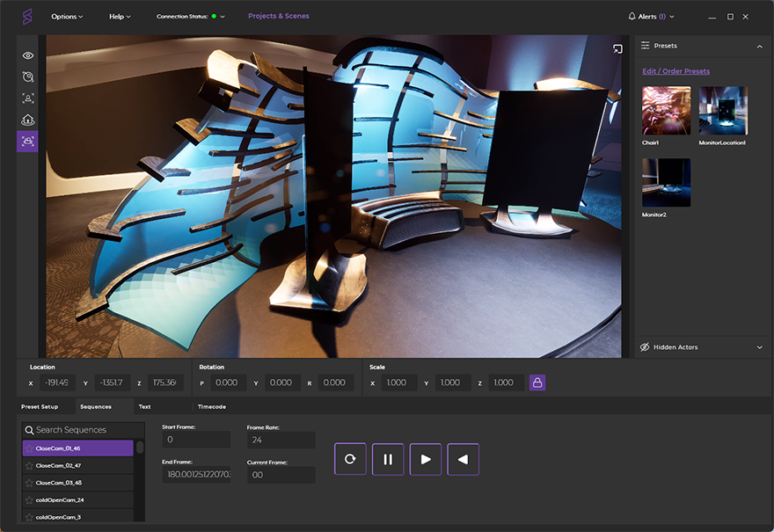Click the person focus frame icon
774x532 pixels.
click(27, 98)
